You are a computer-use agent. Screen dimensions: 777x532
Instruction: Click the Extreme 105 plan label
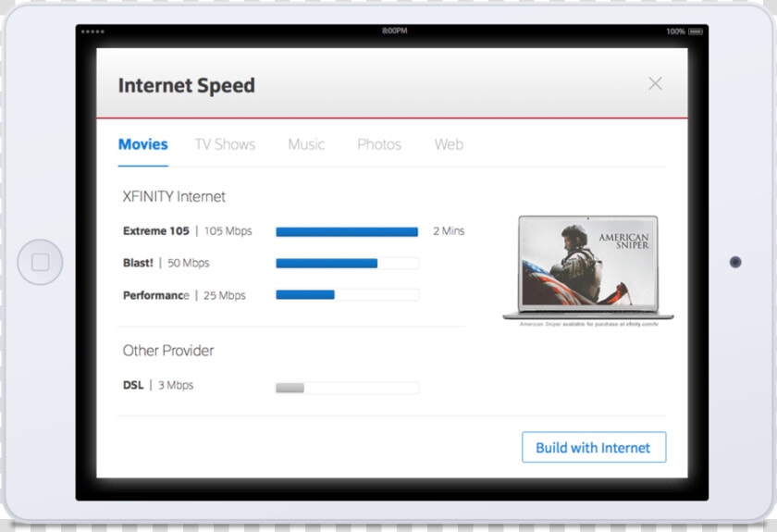[x=156, y=231]
